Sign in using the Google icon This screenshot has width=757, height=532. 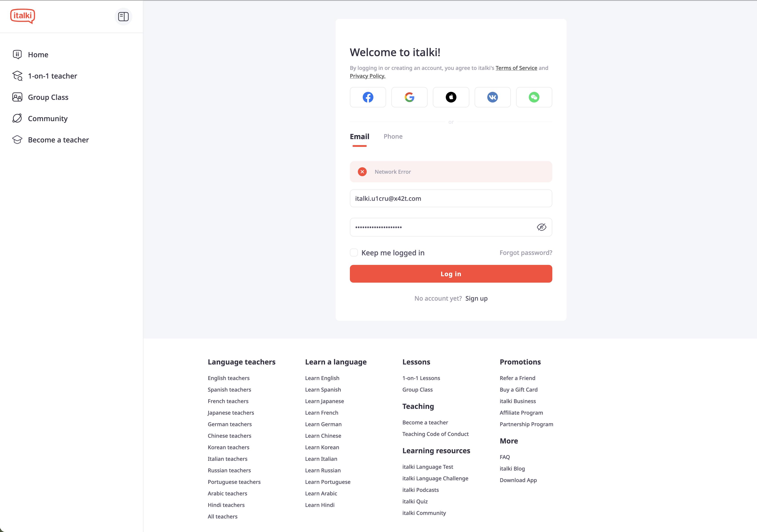tap(409, 97)
